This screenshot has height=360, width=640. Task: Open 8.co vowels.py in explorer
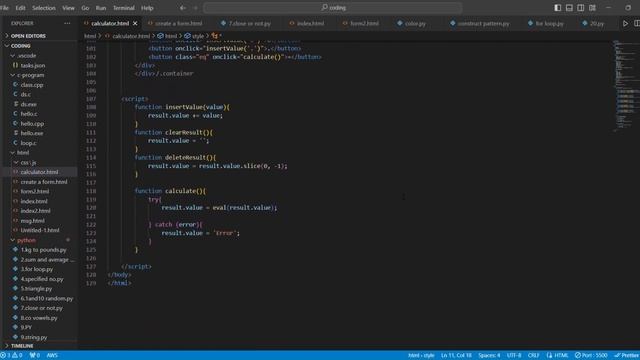coord(39,318)
